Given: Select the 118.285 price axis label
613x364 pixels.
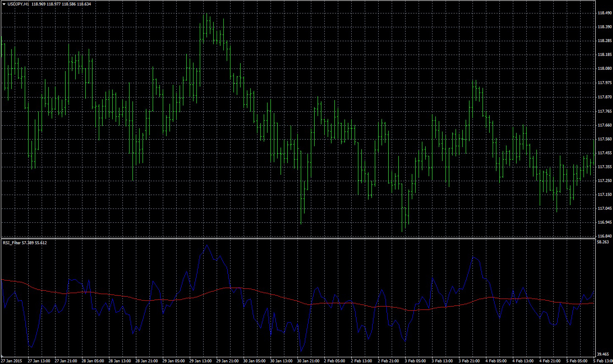Looking at the screenshot, I should pyautogui.click(x=604, y=41).
